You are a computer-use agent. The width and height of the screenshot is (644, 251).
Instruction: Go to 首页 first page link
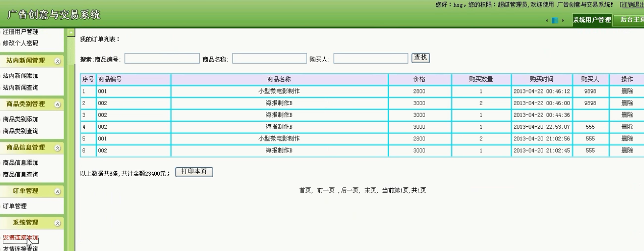pos(305,190)
